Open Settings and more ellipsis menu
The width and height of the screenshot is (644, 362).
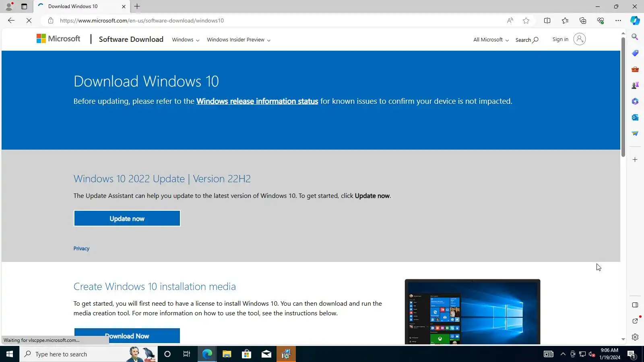pyautogui.click(x=618, y=21)
